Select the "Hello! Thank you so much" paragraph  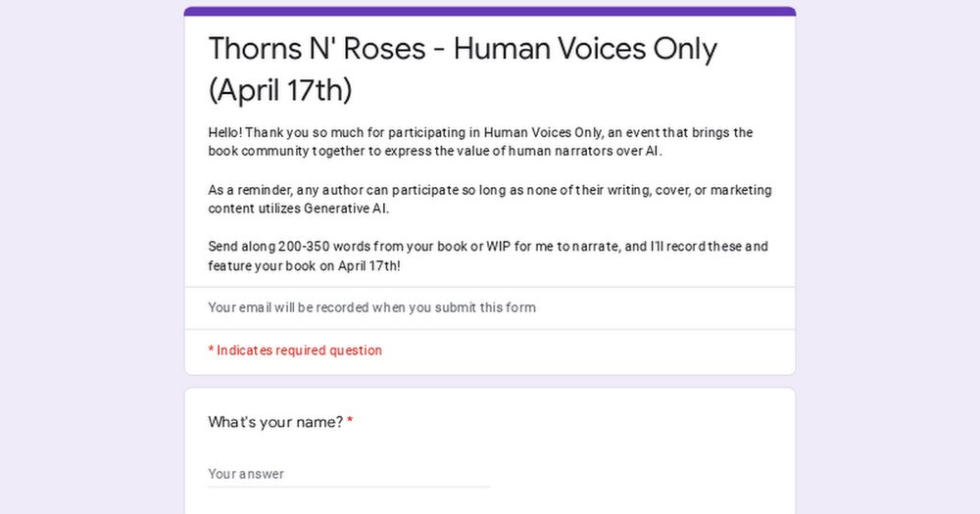point(480,142)
